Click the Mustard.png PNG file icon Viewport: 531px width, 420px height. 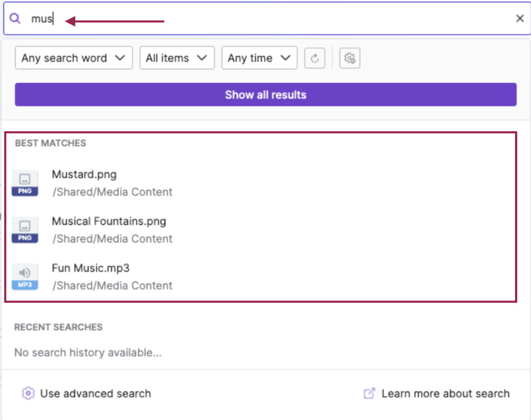coord(25,183)
